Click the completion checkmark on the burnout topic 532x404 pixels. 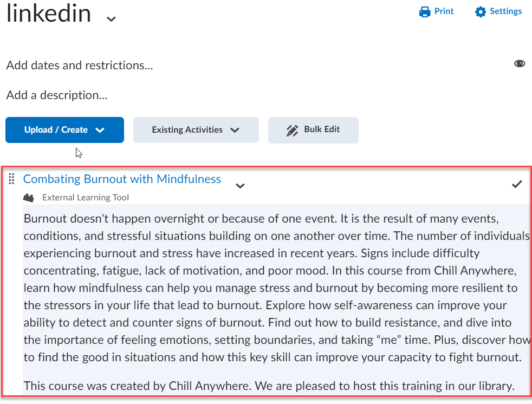(x=516, y=184)
